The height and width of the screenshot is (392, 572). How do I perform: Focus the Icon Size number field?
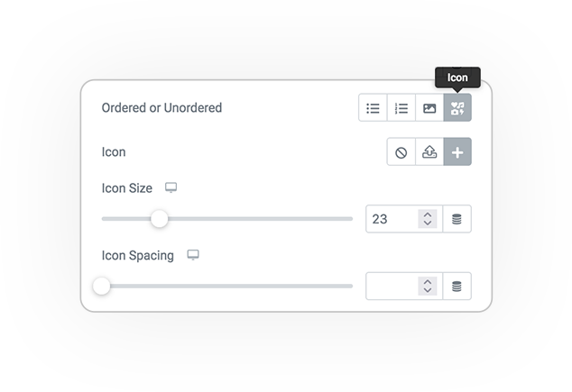point(392,219)
